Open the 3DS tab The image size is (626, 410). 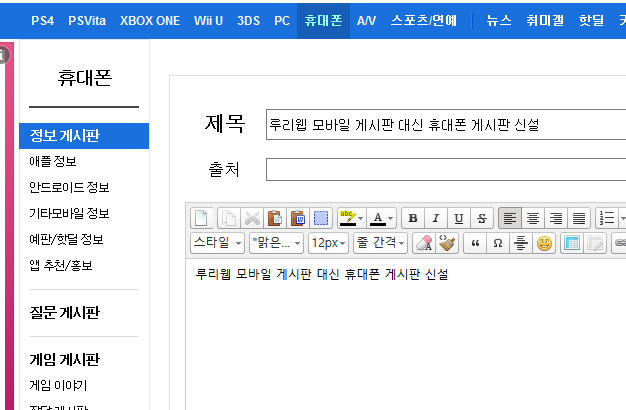[248, 21]
